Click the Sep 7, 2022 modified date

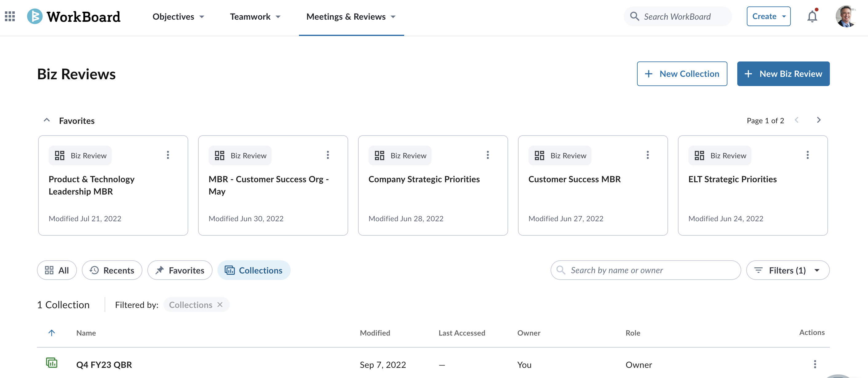[x=382, y=364]
